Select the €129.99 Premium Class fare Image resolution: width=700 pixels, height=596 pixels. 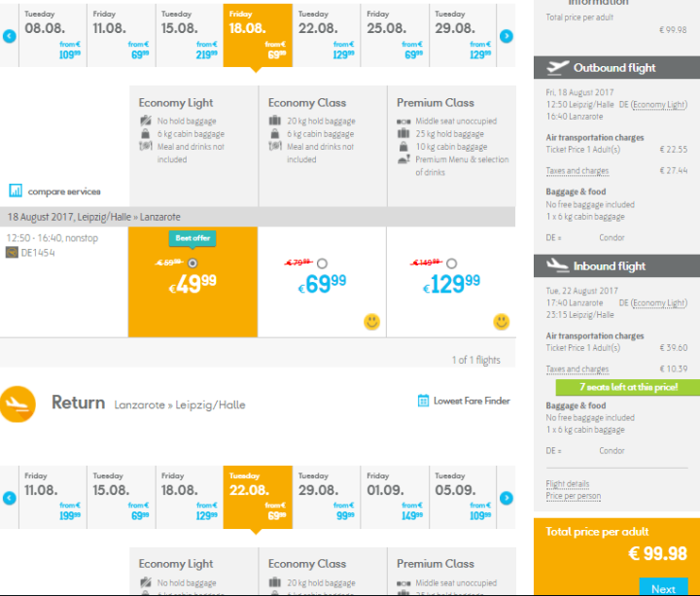(451, 263)
